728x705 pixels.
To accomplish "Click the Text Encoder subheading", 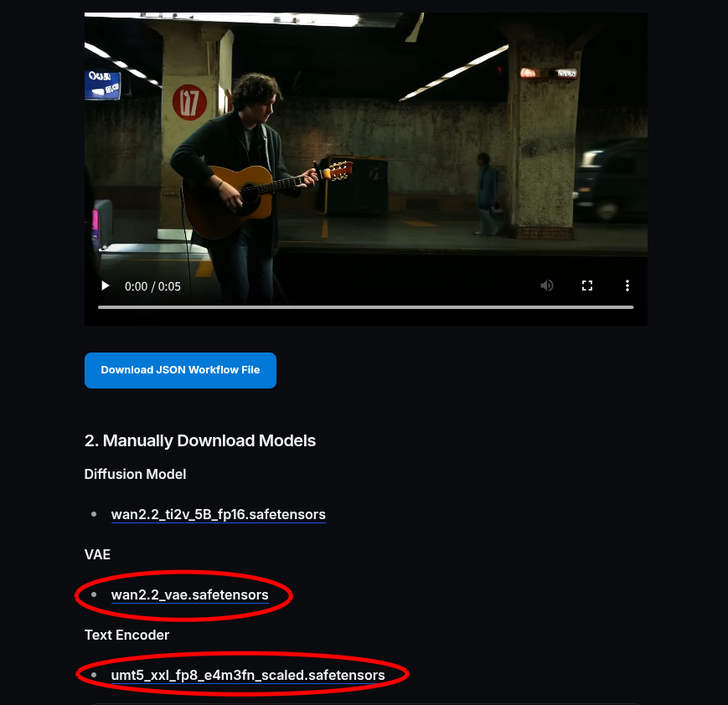I will [126, 635].
